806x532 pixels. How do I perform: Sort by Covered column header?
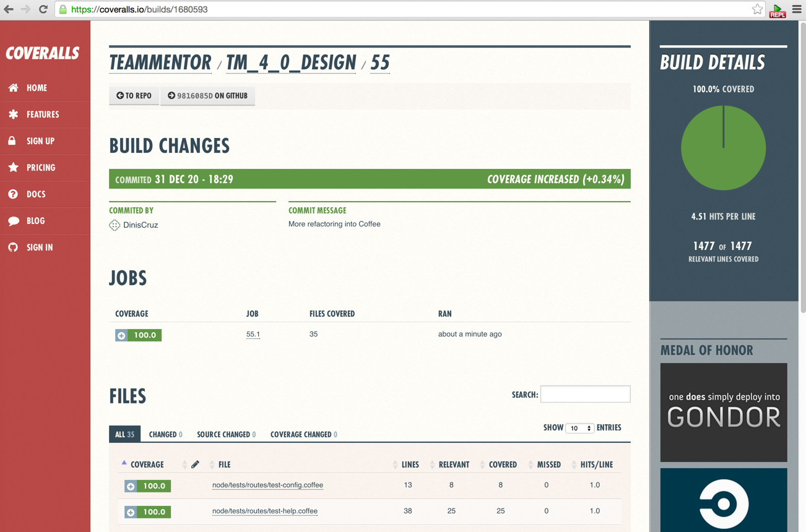tap(503, 465)
